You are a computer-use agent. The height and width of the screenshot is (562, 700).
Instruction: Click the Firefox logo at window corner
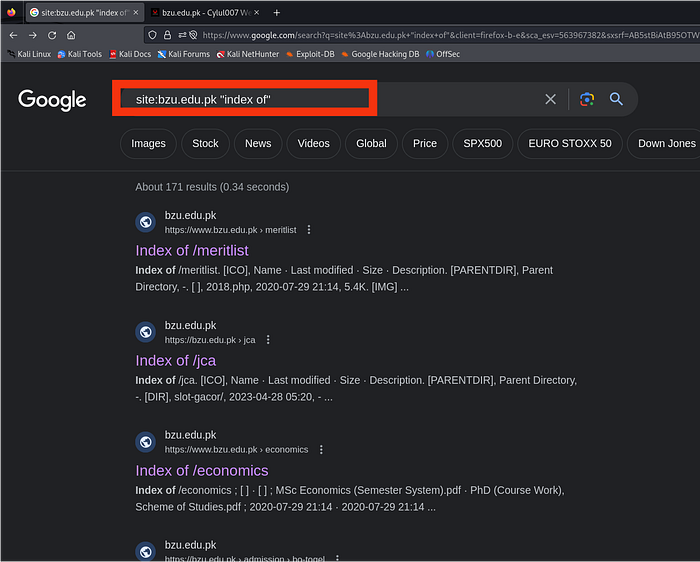11,12
